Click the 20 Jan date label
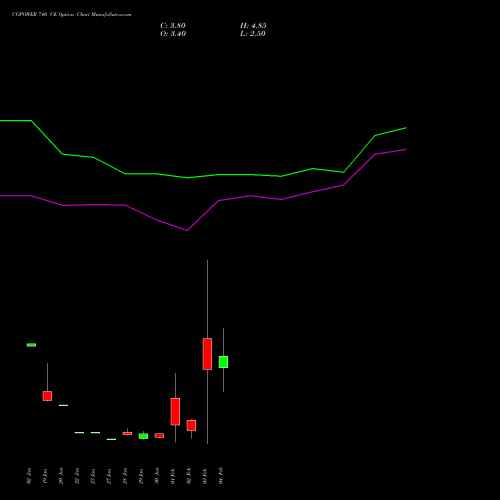Image resolution: width=500 pixels, height=500 pixels. click(61, 476)
